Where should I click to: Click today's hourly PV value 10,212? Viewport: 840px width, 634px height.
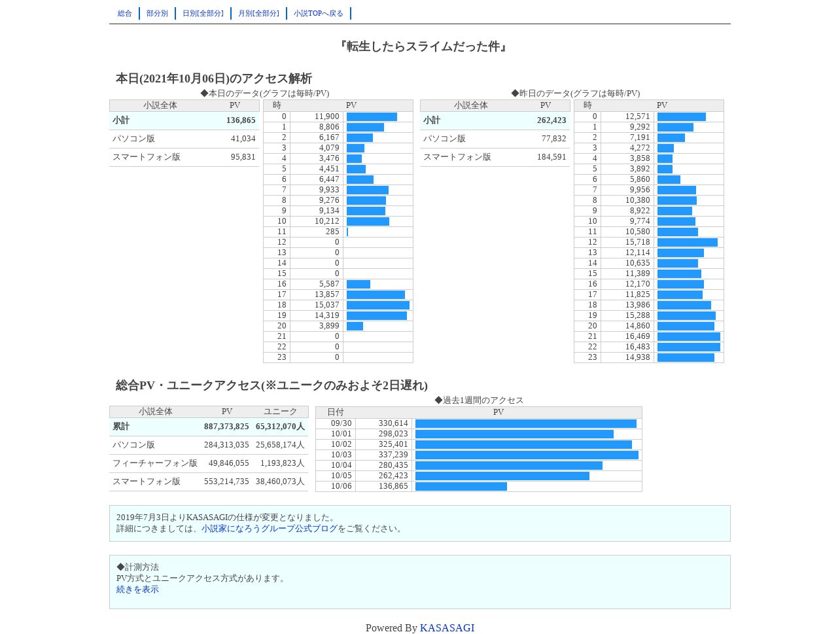(326, 221)
